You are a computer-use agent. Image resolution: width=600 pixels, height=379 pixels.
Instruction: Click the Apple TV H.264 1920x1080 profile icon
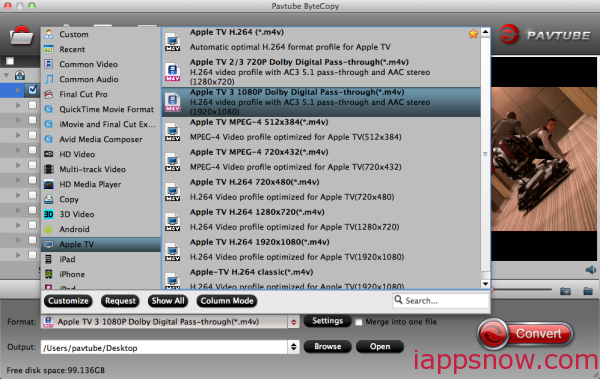(173, 251)
